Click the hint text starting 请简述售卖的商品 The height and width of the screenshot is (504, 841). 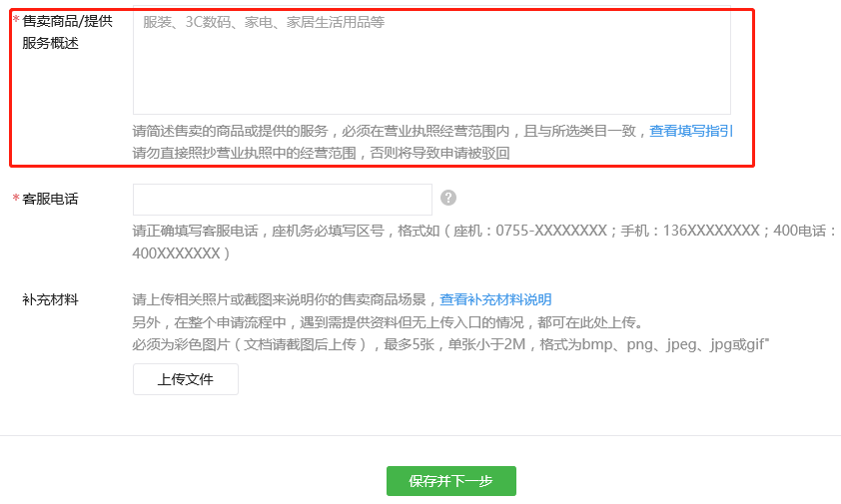click(391, 131)
